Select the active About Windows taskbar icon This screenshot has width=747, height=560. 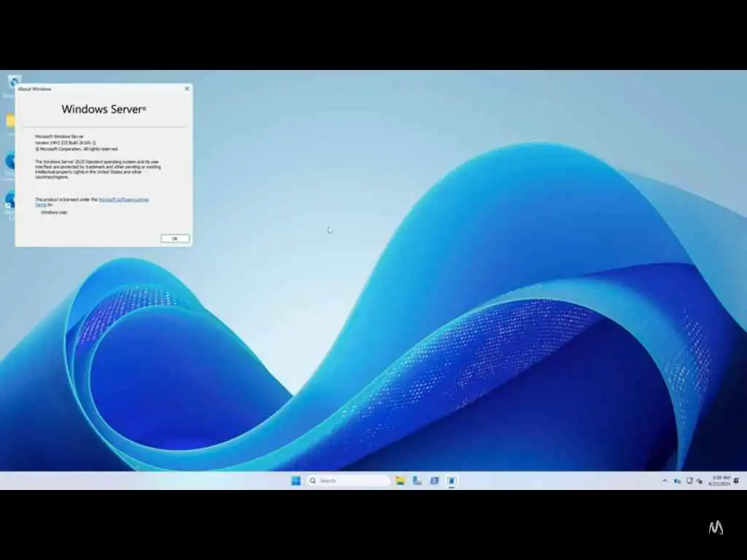point(452,481)
